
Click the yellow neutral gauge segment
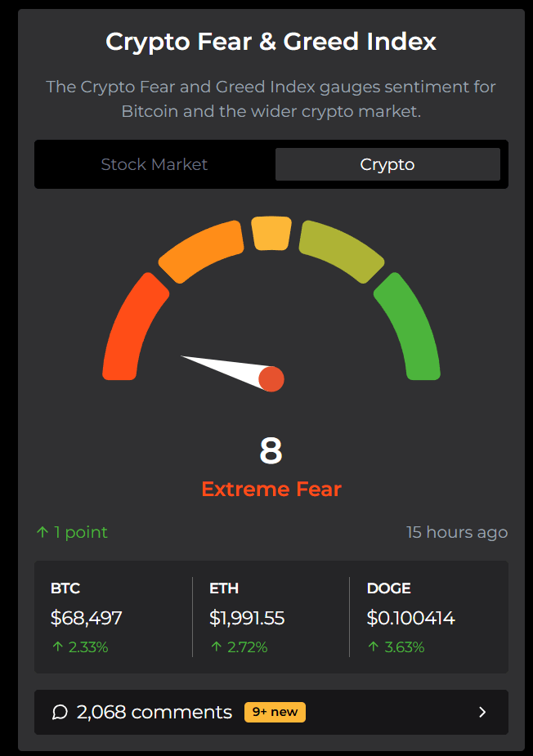[271, 233]
